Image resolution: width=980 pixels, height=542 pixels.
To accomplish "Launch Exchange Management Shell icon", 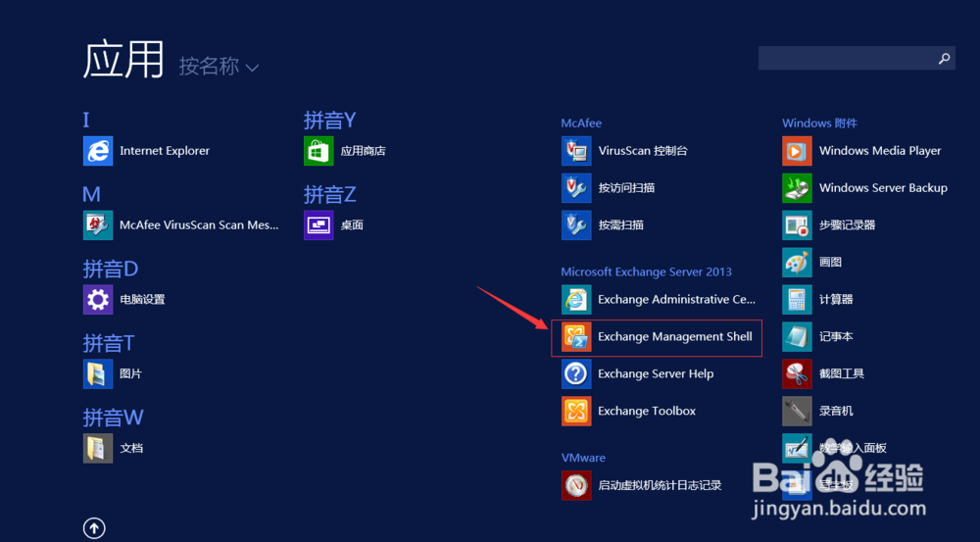I will click(576, 337).
